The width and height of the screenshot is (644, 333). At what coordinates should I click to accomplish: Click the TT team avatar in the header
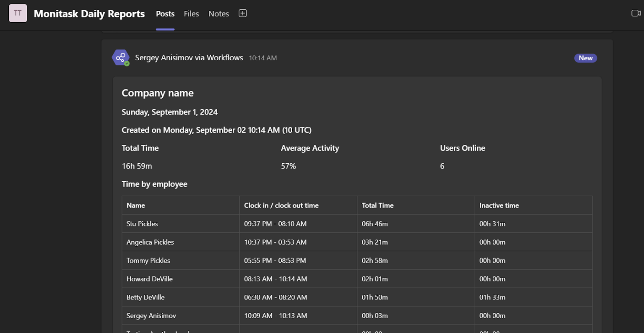[x=18, y=13]
